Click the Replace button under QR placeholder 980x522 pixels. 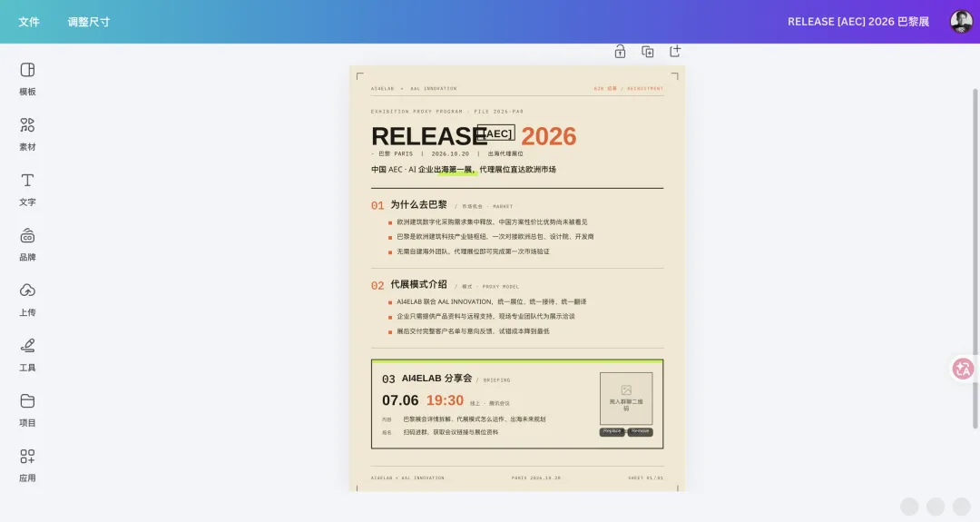[x=612, y=431]
